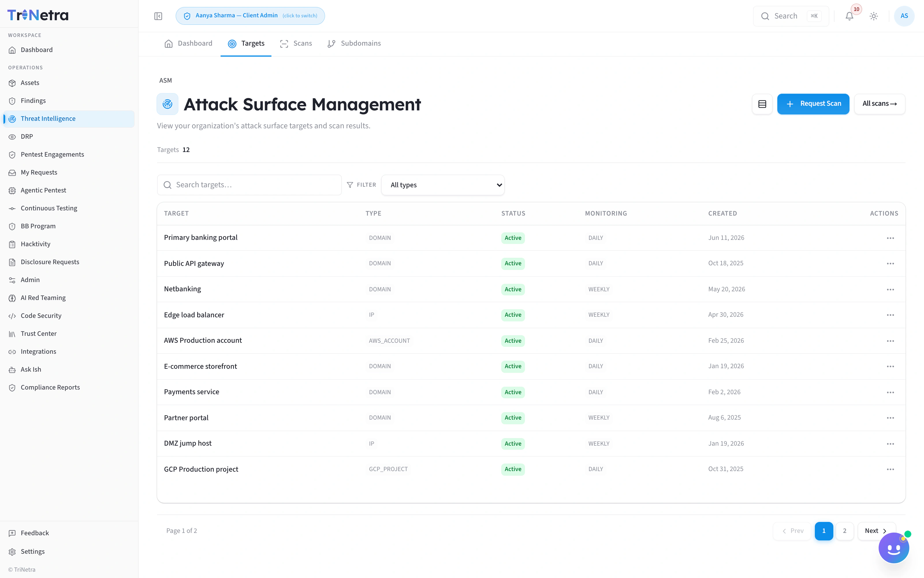
Task: Switch to the Scans tab
Action: [296, 44]
